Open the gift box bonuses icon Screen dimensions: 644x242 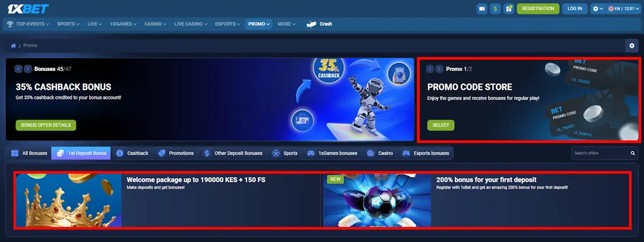click(509, 9)
